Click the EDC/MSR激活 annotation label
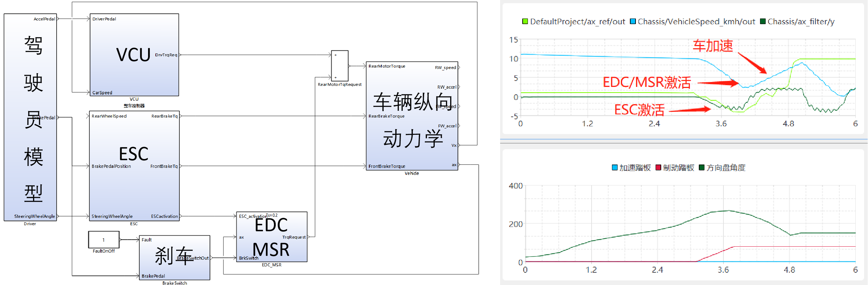 point(646,82)
